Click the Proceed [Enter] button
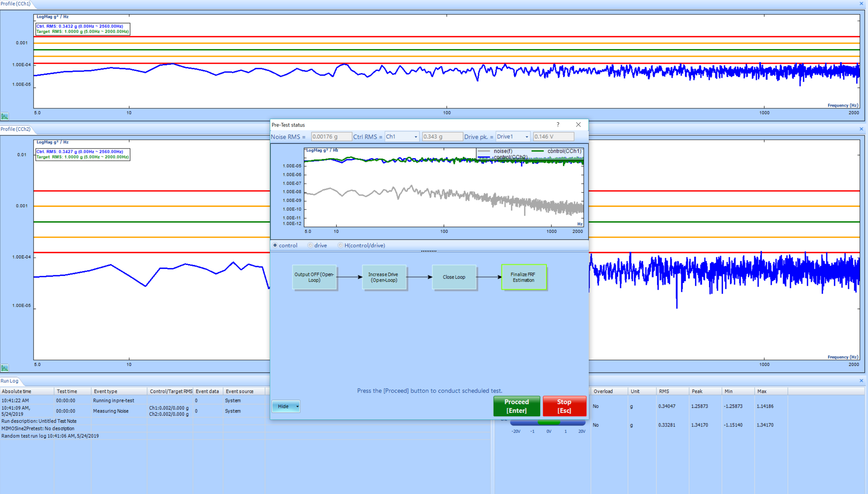The width and height of the screenshot is (868, 494). click(516, 406)
